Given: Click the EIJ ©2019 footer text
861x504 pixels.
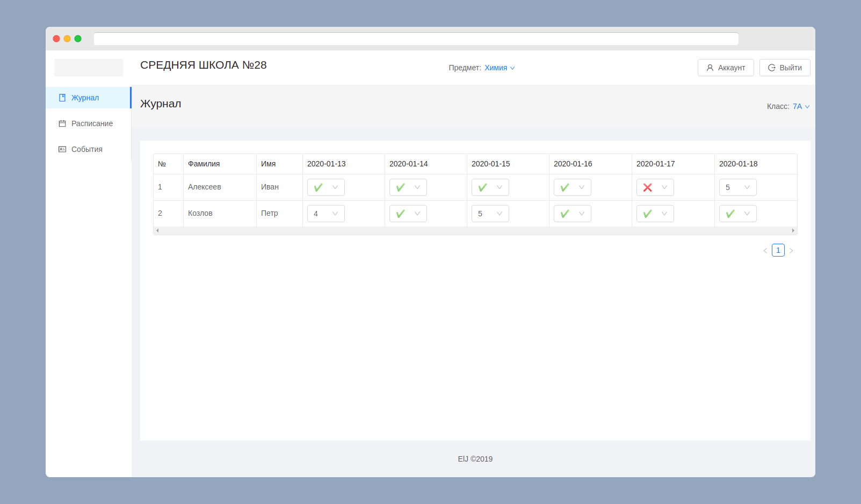Looking at the screenshot, I should click(475, 459).
